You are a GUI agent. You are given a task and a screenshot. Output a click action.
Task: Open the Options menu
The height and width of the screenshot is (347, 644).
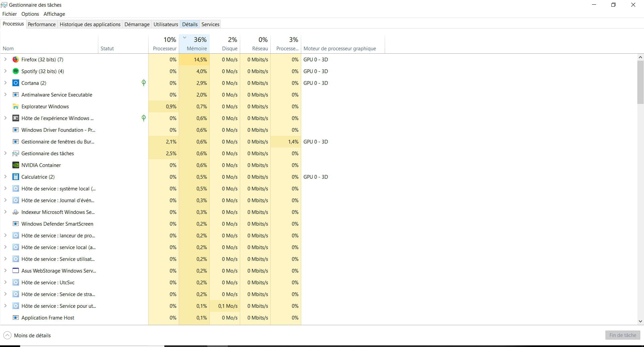pos(30,14)
